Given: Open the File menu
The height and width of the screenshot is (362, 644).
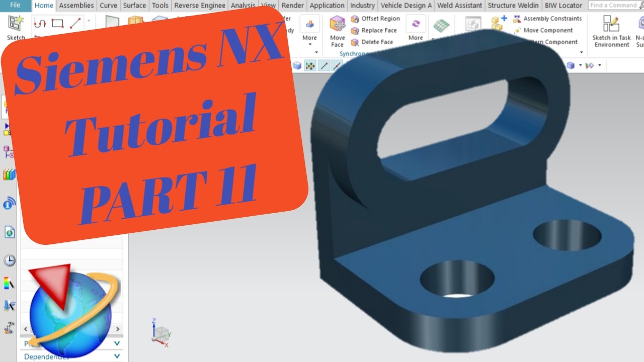Looking at the screenshot, I should tap(15, 5).
